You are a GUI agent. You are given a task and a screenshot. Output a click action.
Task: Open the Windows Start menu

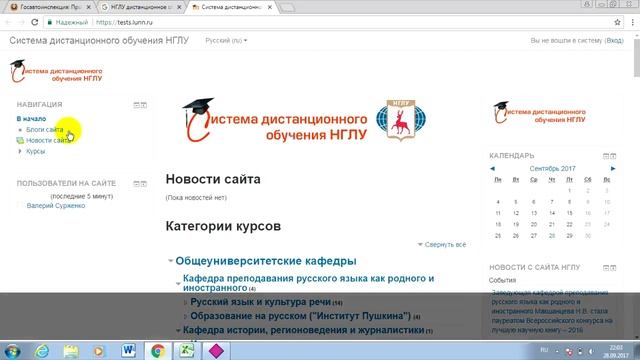[x=12, y=351]
